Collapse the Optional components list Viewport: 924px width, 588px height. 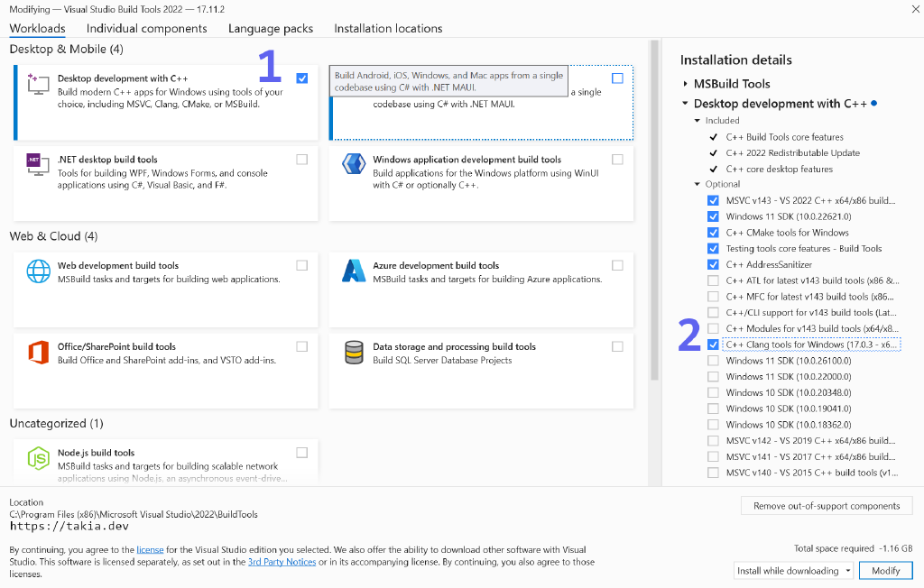[x=698, y=184]
